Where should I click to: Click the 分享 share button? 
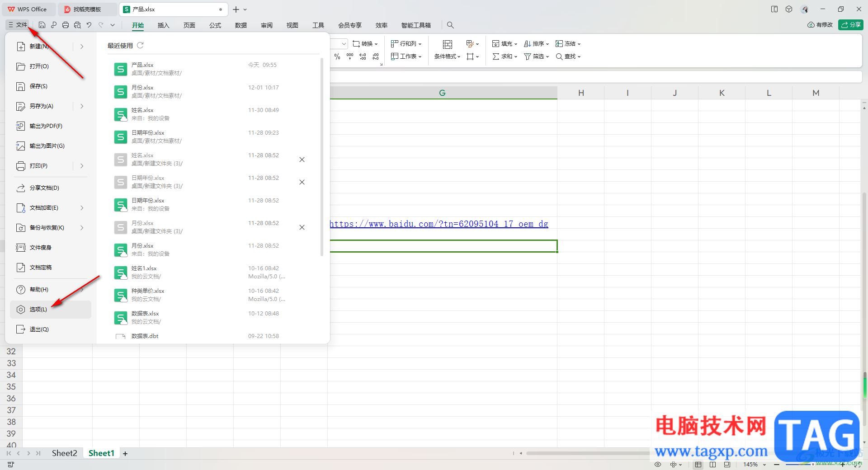[x=851, y=25]
